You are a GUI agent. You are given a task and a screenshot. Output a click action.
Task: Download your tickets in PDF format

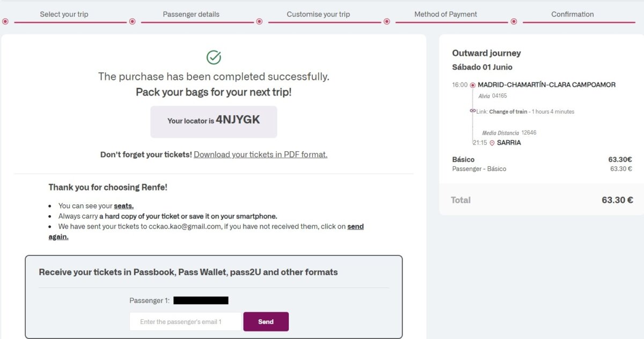260,154
